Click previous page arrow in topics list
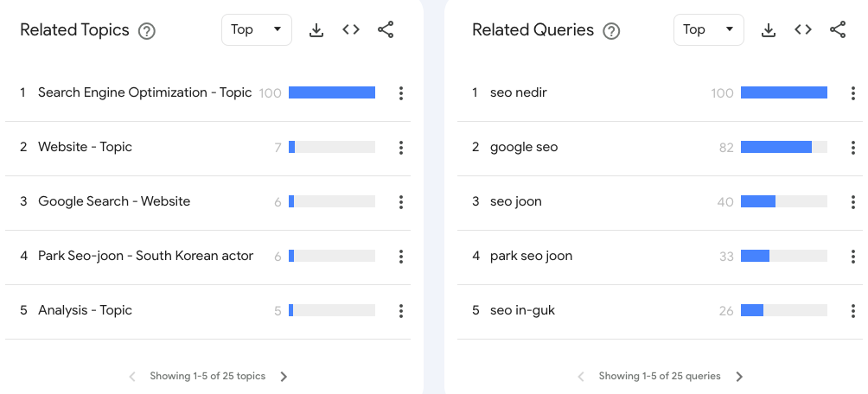Viewport: 868px width, 394px height. 132,377
